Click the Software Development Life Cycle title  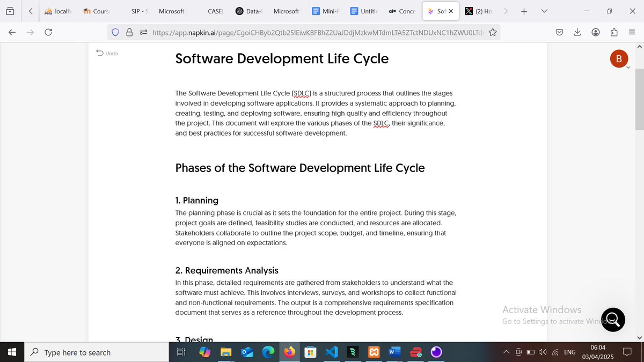click(x=282, y=58)
